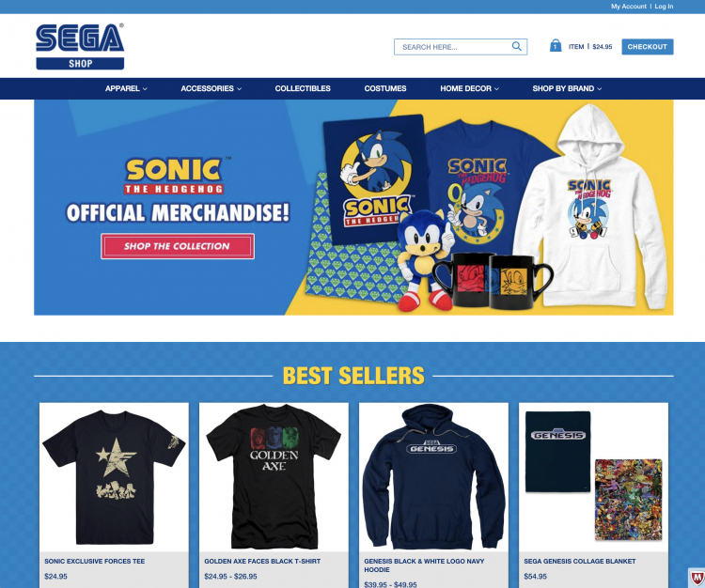The height and width of the screenshot is (588, 705).
Task: Open the My Account link
Action: (x=628, y=7)
